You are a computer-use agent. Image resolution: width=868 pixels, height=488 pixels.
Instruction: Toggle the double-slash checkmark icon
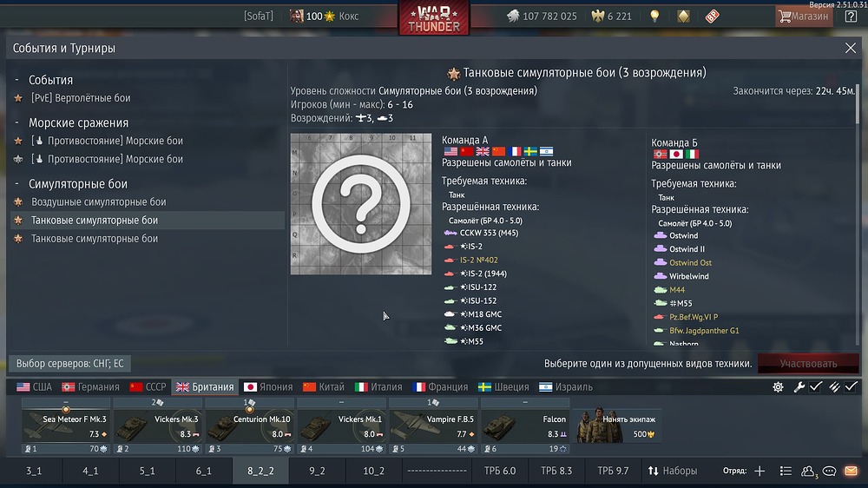click(x=834, y=386)
